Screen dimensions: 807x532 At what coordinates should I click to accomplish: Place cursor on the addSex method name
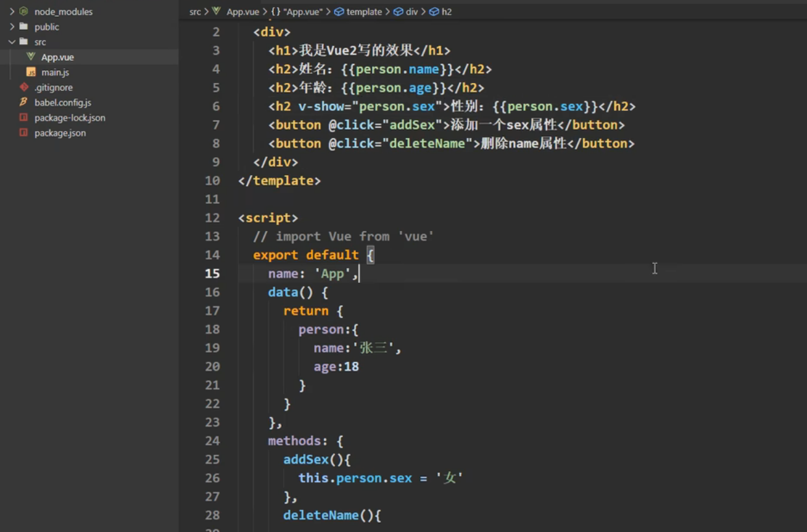305,459
